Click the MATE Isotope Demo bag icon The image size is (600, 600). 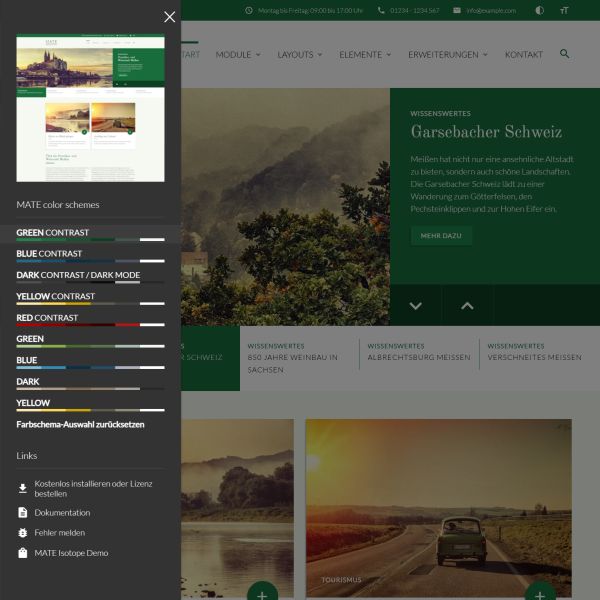click(x=23, y=553)
